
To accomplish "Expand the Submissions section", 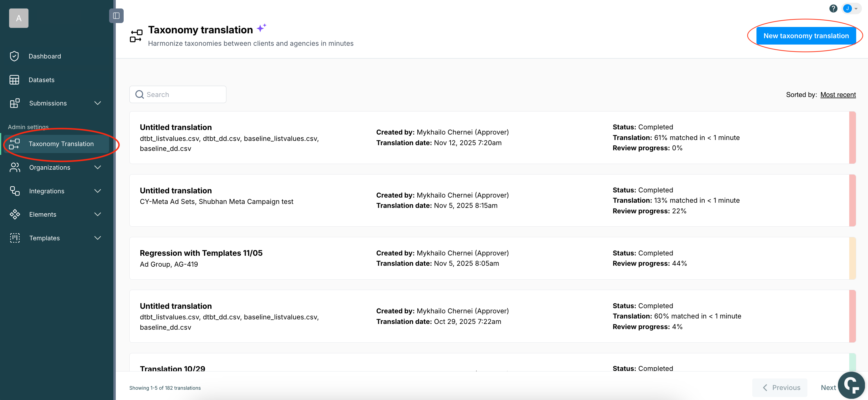I will pyautogui.click(x=97, y=103).
